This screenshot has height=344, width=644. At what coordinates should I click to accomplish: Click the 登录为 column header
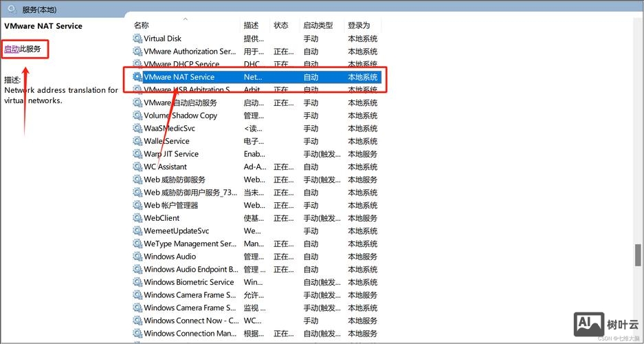click(x=359, y=25)
